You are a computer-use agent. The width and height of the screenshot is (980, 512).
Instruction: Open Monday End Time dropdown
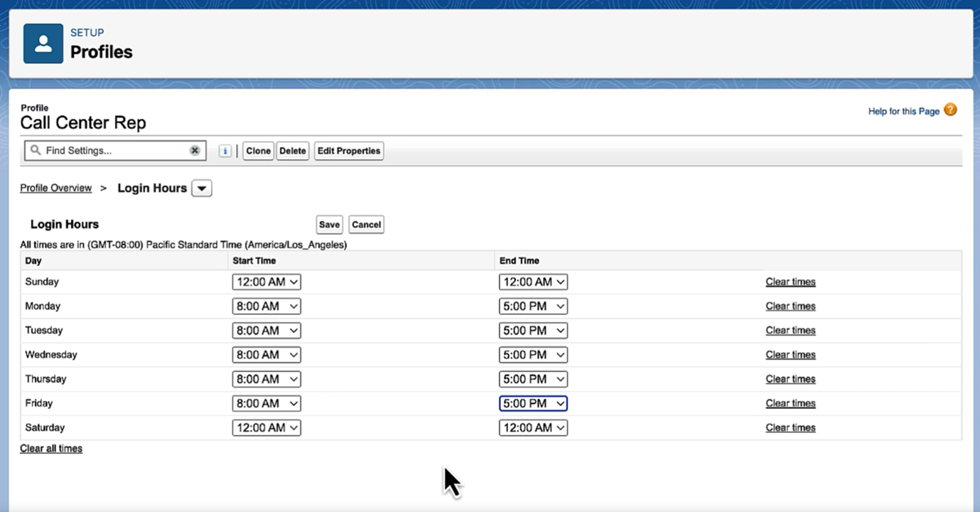point(533,306)
